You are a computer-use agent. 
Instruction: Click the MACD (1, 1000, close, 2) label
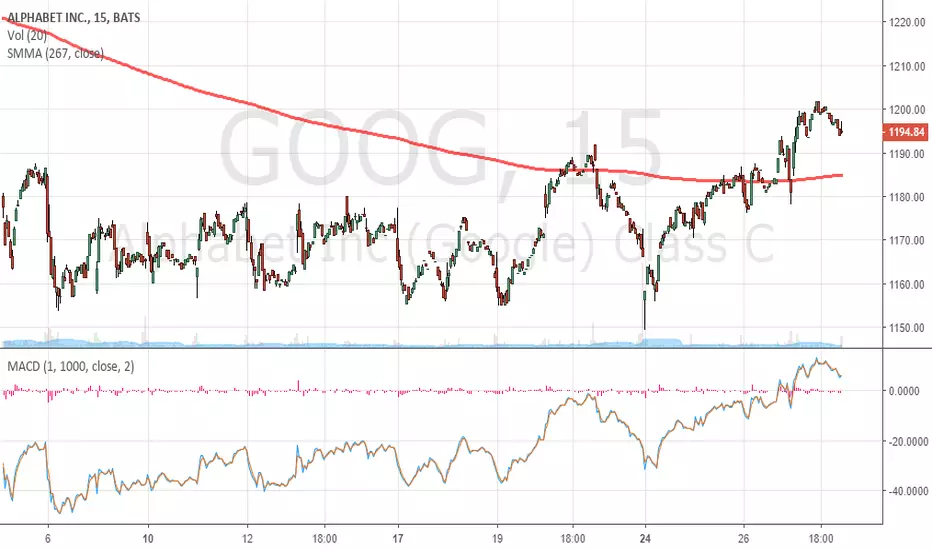tap(71, 366)
